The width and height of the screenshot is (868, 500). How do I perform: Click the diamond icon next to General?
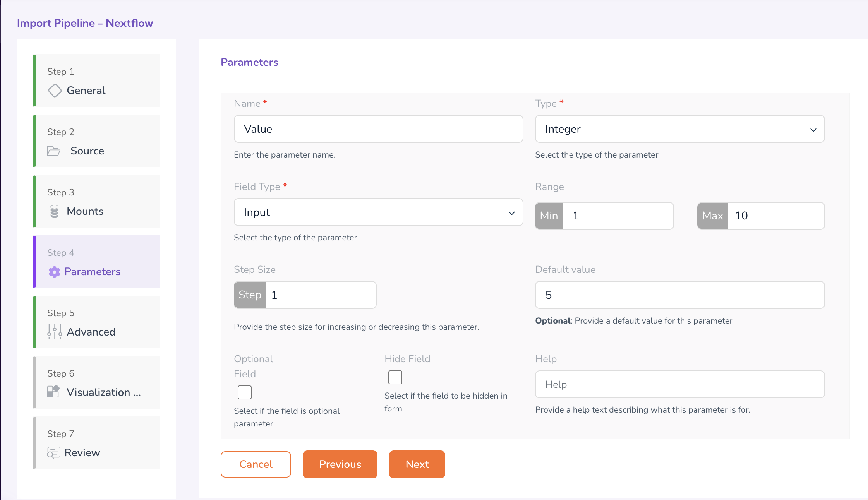[55, 91]
